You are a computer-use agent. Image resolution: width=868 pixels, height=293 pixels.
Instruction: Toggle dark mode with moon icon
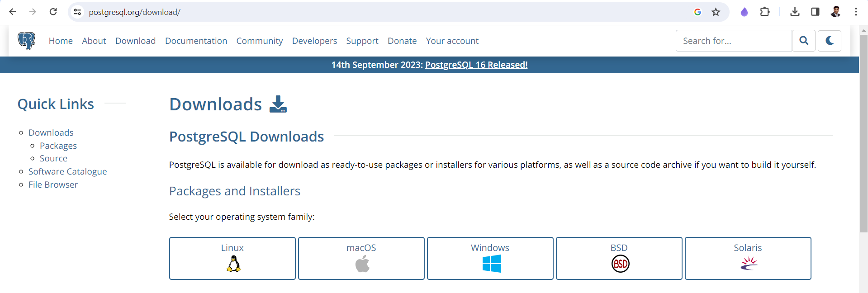[x=829, y=41]
